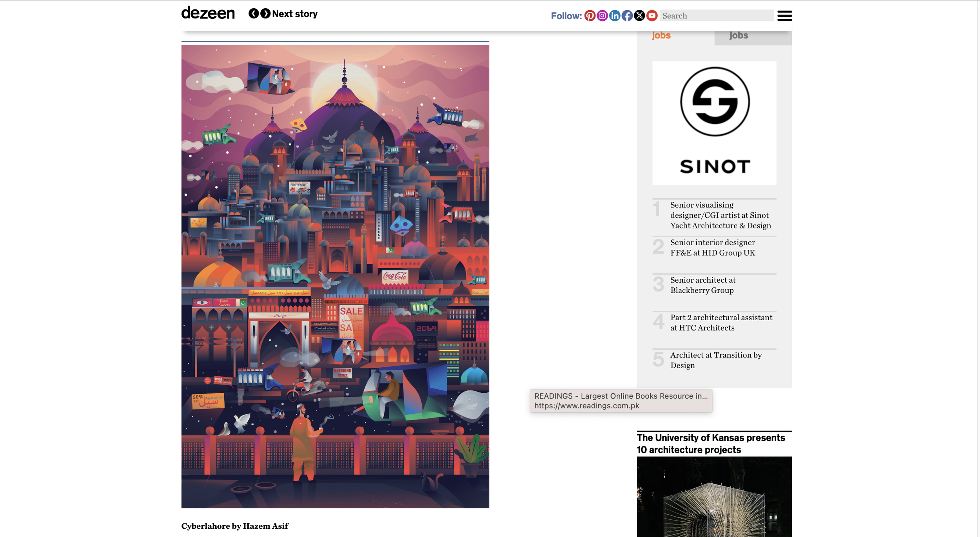
Task: Click the dezeen logo
Action: coord(208,13)
